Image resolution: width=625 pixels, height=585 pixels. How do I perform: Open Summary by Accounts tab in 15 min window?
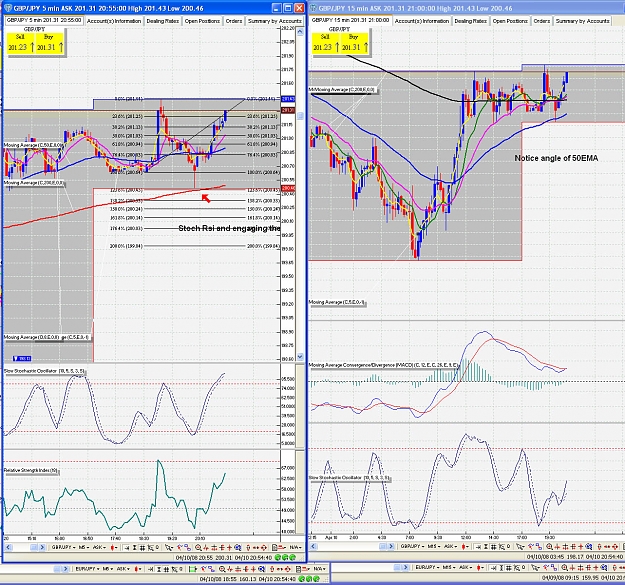point(582,21)
